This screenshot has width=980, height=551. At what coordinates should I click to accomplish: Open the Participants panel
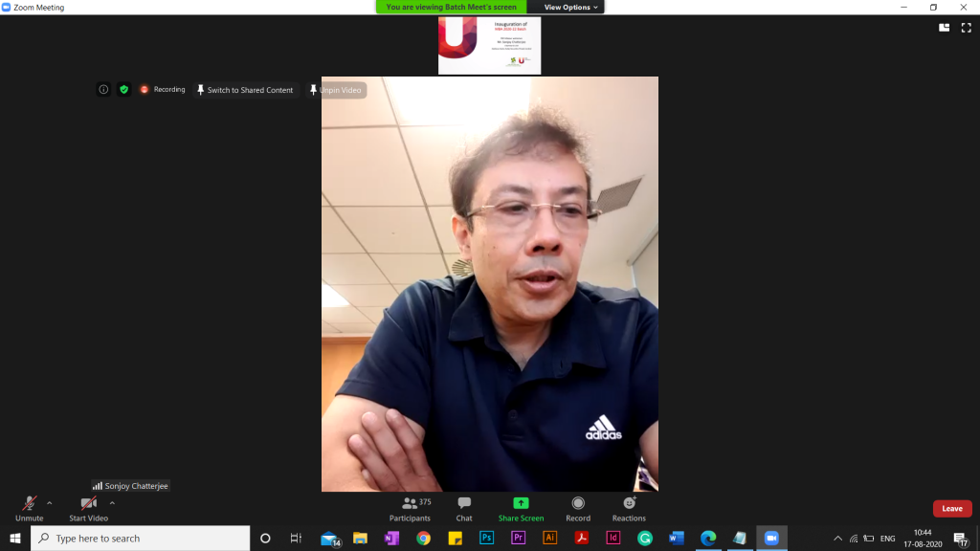[410, 507]
